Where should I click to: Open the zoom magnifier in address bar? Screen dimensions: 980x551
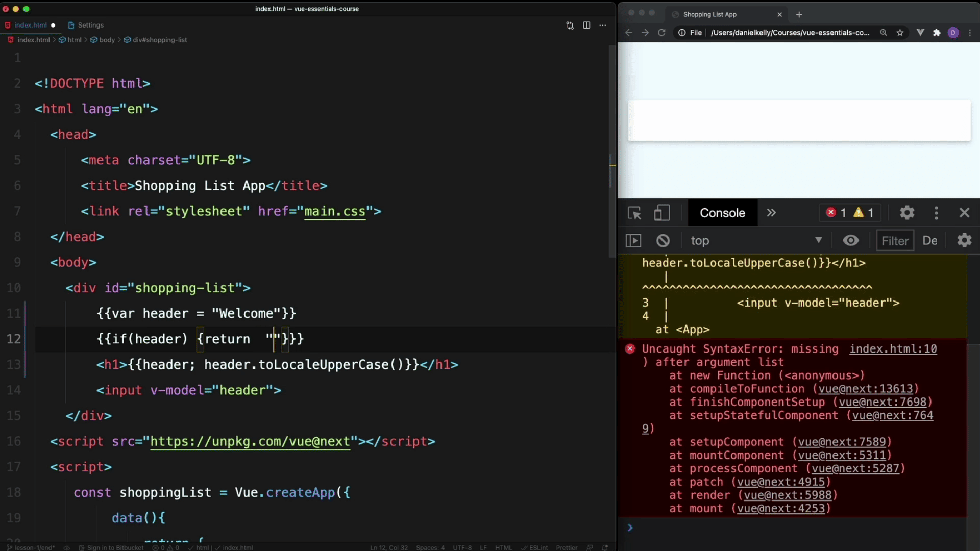(883, 33)
